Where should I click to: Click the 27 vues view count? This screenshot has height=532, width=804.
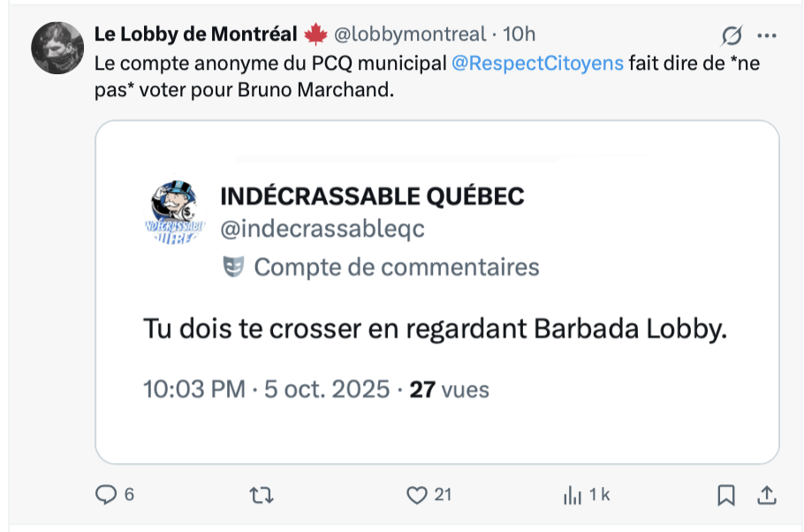click(450, 389)
